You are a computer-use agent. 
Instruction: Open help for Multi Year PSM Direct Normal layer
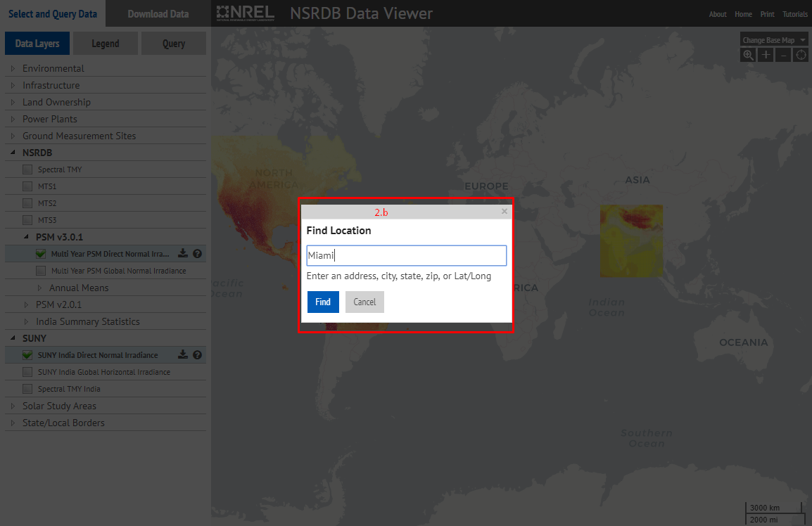click(x=197, y=254)
